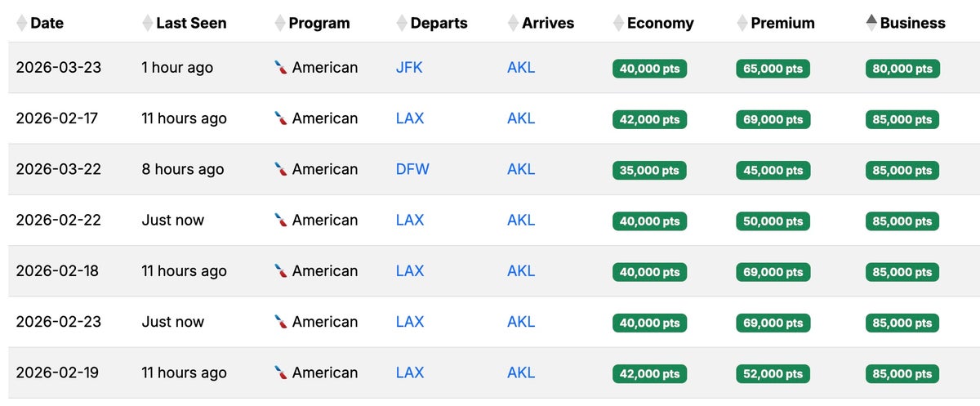Click the sort icon next to Departs
Image resolution: width=980 pixels, height=406 pixels.
402,23
